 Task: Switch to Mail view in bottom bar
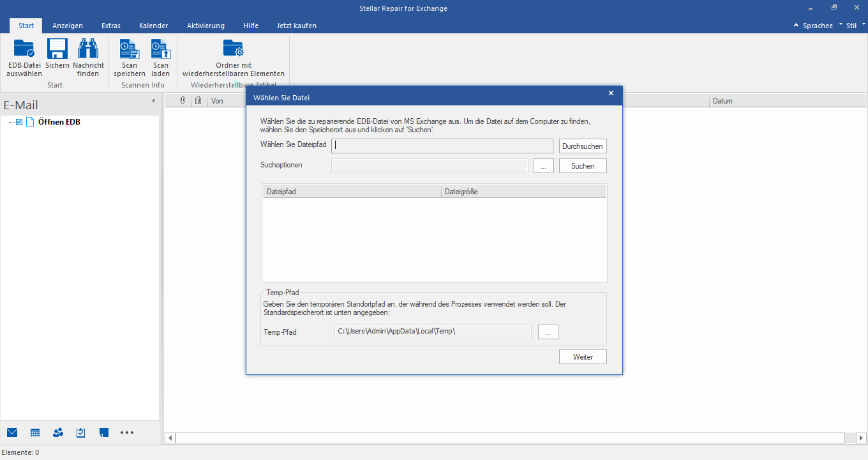[12, 433]
